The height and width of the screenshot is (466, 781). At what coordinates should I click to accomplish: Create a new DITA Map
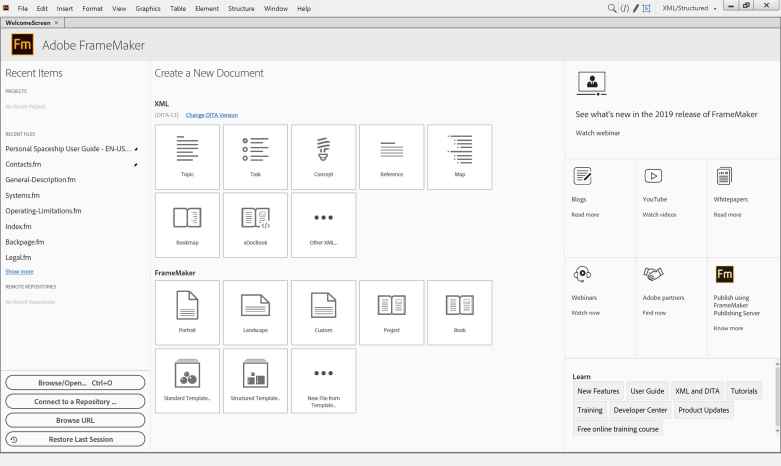(459, 156)
